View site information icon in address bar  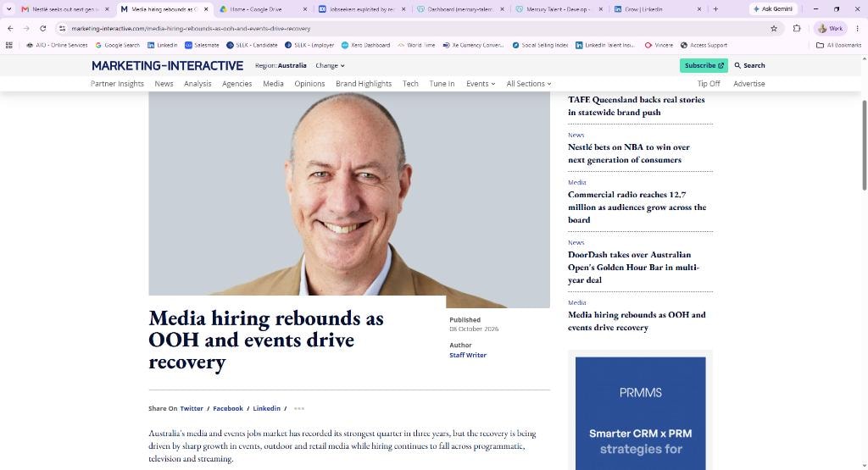point(62,28)
